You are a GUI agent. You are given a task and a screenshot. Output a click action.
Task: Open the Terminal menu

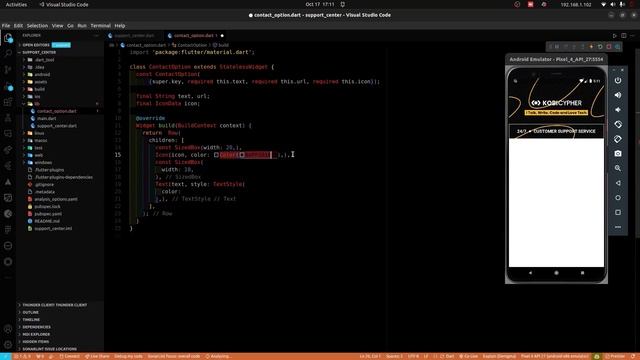(x=100, y=25)
